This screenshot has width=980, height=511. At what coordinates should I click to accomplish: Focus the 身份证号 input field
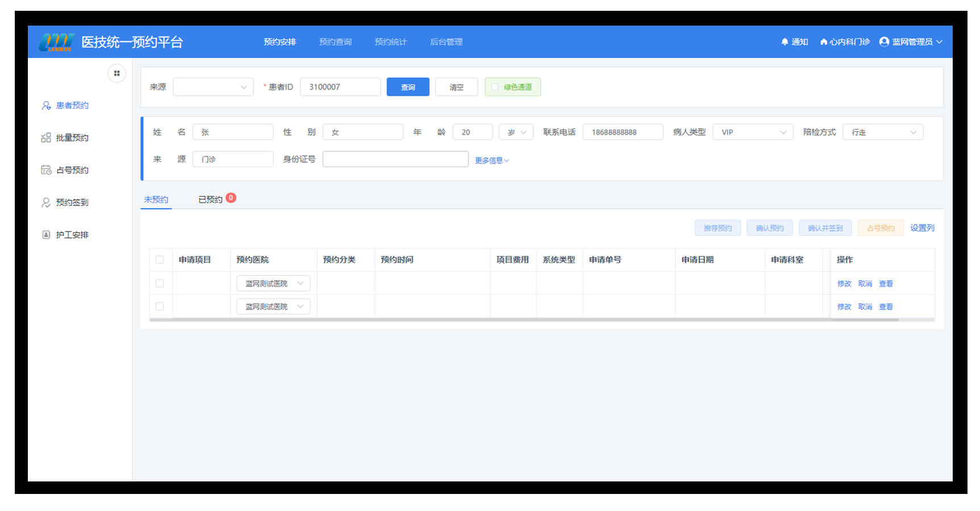pyautogui.click(x=396, y=159)
